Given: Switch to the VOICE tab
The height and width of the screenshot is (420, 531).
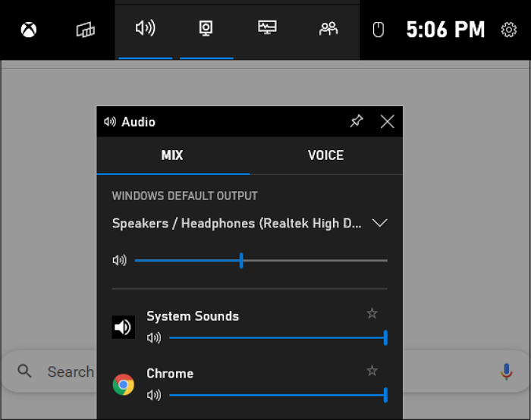Looking at the screenshot, I should 325,155.
